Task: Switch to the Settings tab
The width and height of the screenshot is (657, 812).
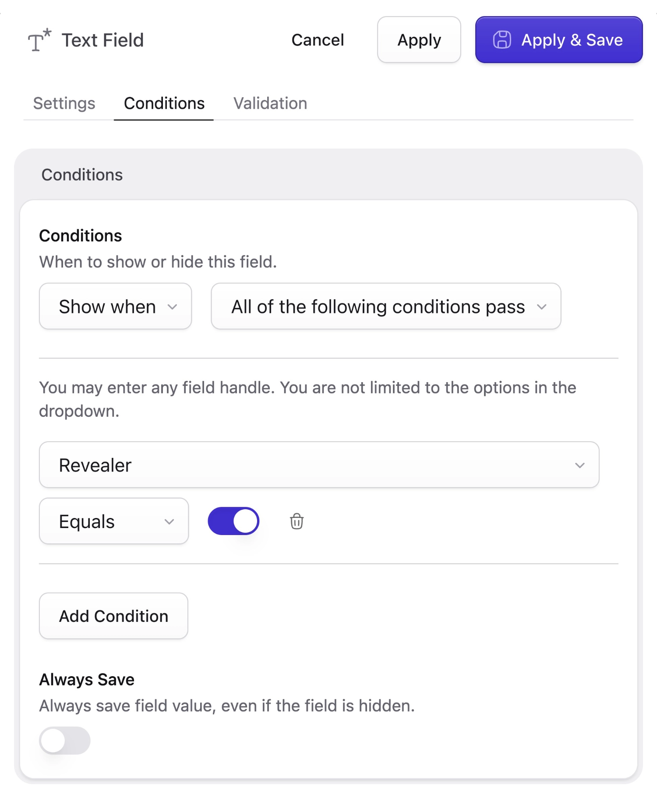Action: click(64, 103)
